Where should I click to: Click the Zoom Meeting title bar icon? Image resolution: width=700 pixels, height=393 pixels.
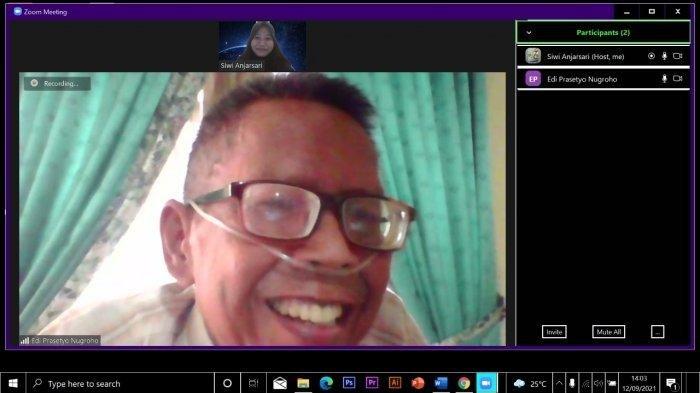(17, 12)
